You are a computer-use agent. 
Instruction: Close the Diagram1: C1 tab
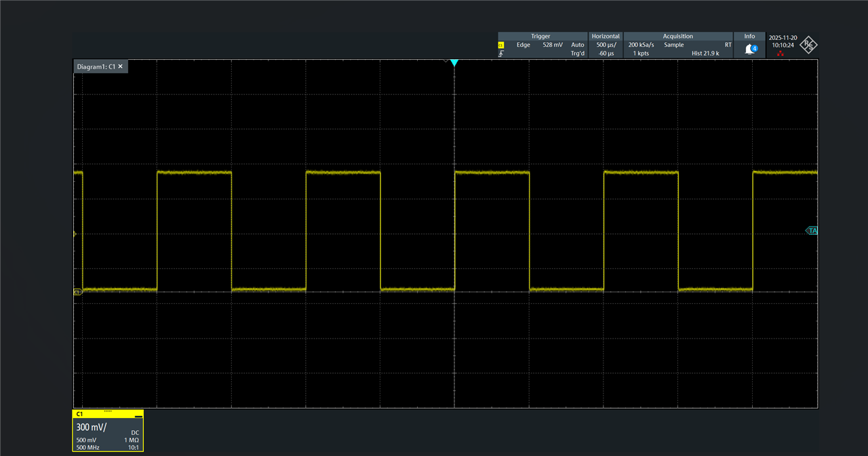121,66
